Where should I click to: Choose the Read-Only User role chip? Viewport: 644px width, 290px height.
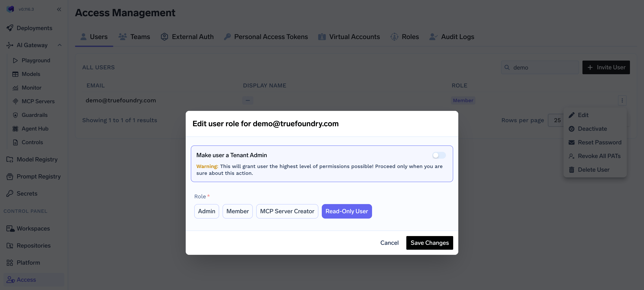[346, 211]
